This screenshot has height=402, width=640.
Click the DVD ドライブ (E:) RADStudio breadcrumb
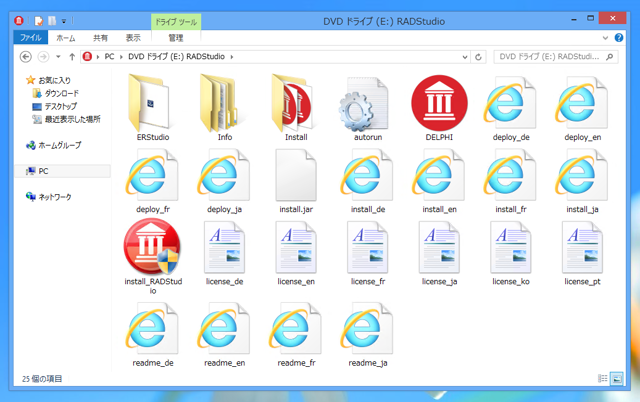coord(176,57)
